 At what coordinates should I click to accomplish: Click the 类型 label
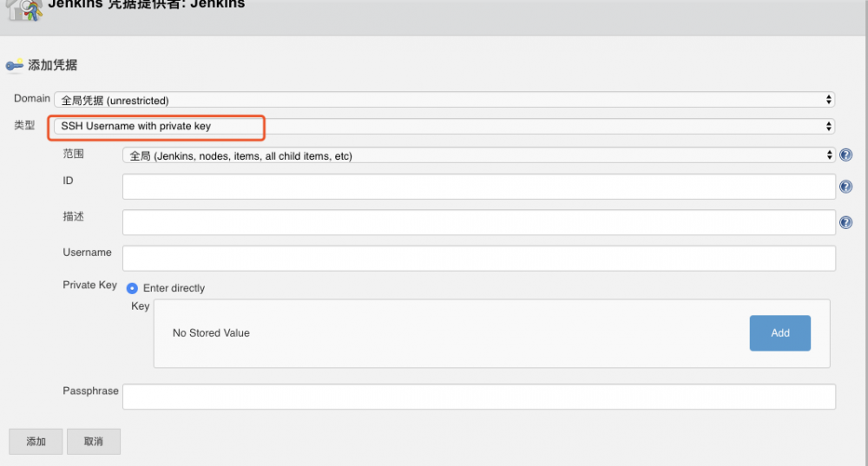pyautogui.click(x=24, y=126)
